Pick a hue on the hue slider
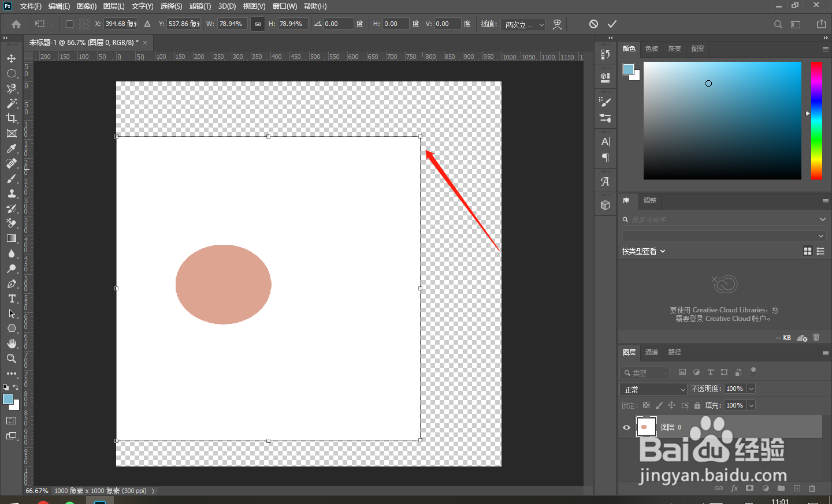The height and width of the screenshot is (504, 832). pos(816,121)
